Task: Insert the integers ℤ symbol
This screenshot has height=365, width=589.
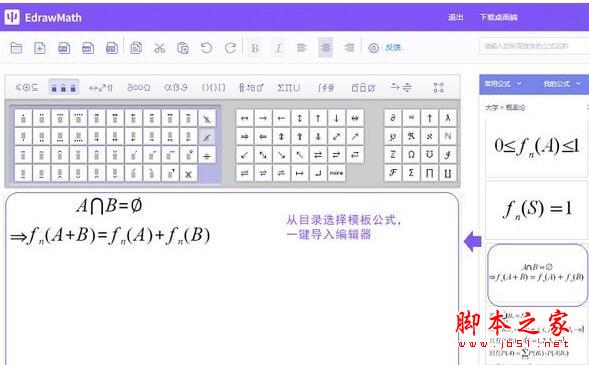Action: (x=393, y=155)
